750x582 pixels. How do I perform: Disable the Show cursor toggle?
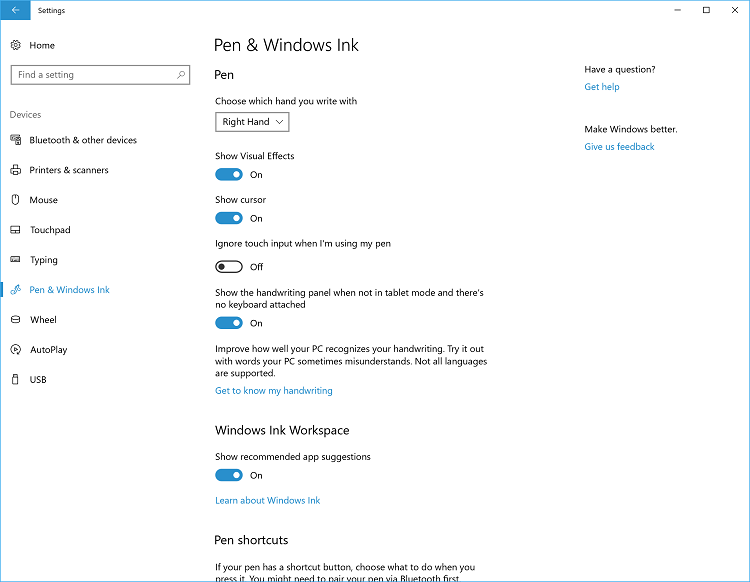click(x=229, y=218)
